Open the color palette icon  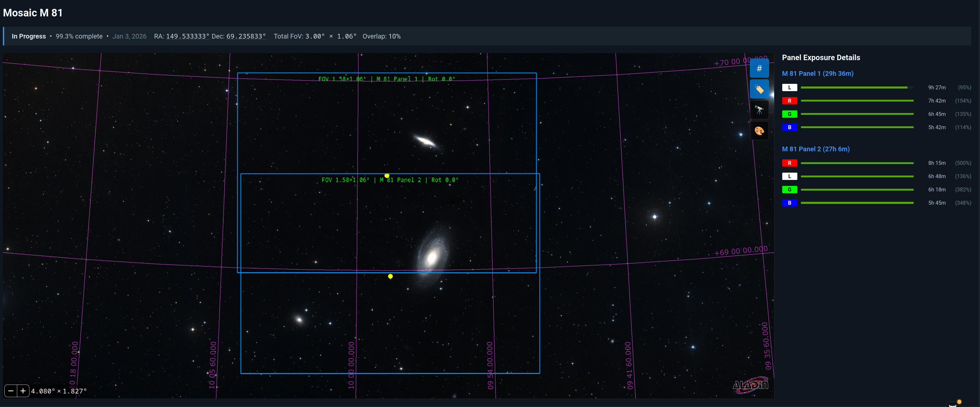pyautogui.click(x=759, y=131)
